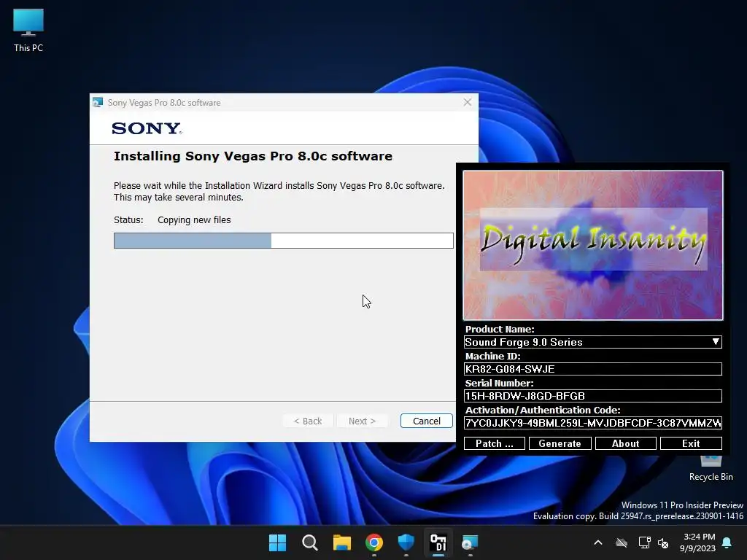Open the clock and date flyout
The image size is (747, 560).
[x=697, y=542]
